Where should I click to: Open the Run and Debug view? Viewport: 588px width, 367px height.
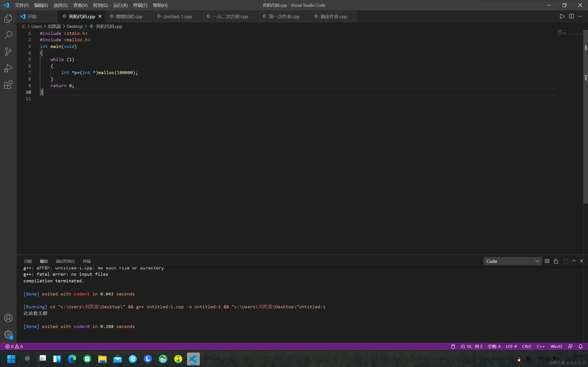8,68
